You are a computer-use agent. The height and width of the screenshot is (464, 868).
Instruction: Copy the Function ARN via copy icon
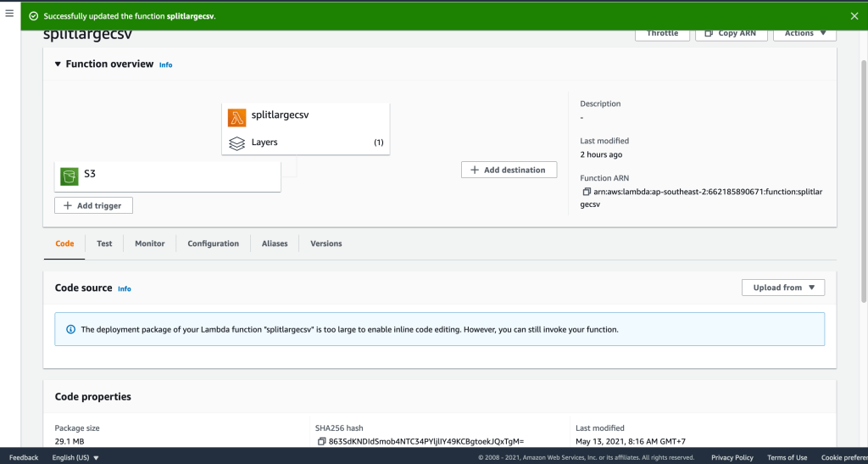[587, 192]
